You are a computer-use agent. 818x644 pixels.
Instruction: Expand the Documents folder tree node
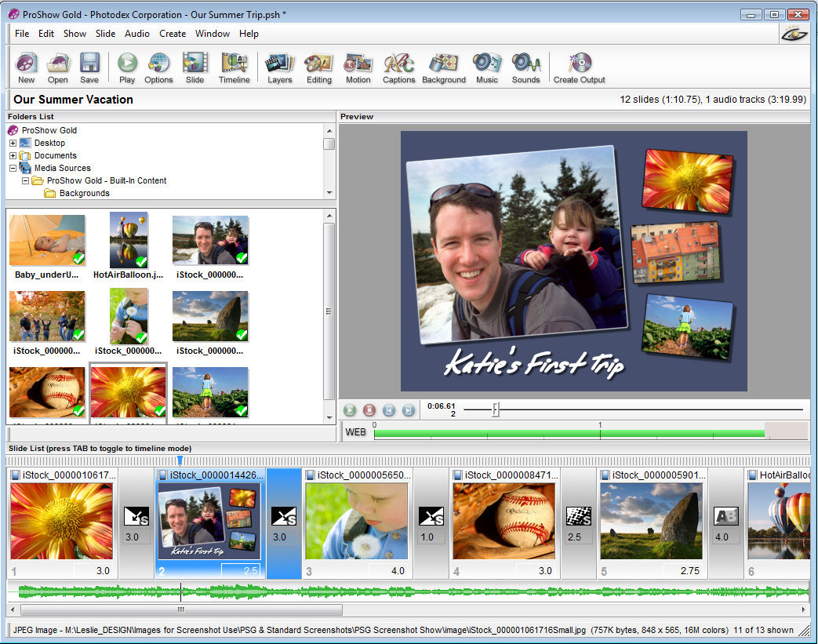(x=13, y=156)
